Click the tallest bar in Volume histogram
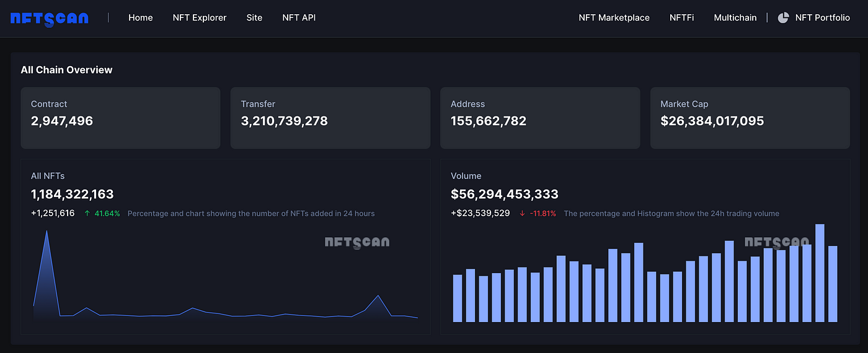This screenshot has width=868, height=353. tap(820, 272)
